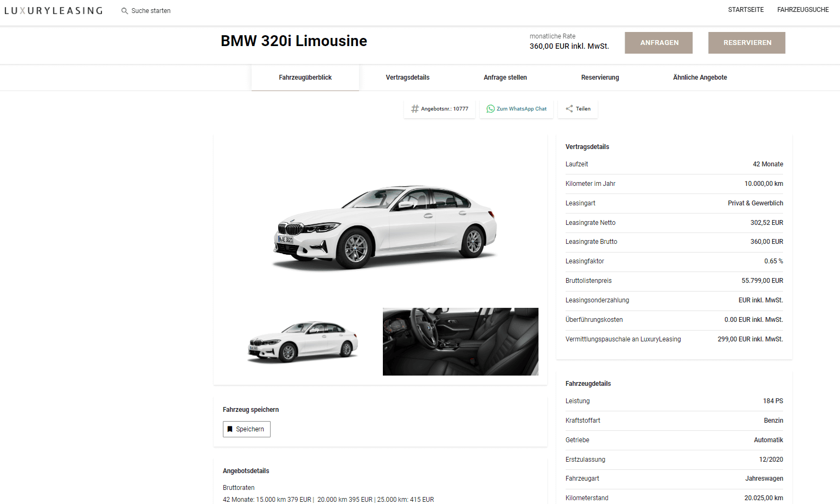Click the Vermittlungspauschale value 299,00 EUR
Screen dimensions: 840x504
coord(751,339)
